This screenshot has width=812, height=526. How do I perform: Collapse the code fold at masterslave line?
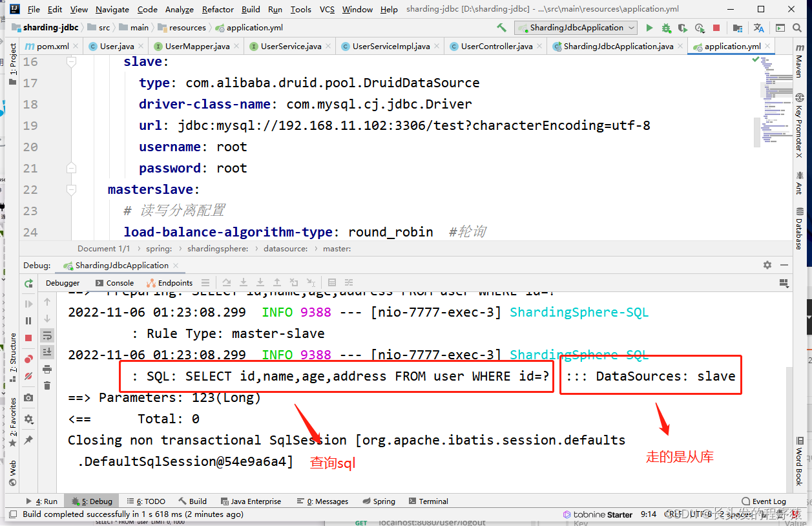coord(70,189)
